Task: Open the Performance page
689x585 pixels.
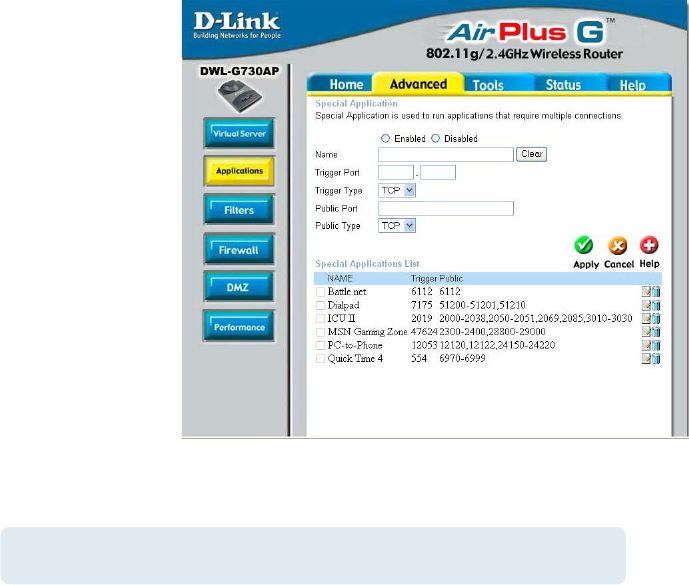Action: 239,326
